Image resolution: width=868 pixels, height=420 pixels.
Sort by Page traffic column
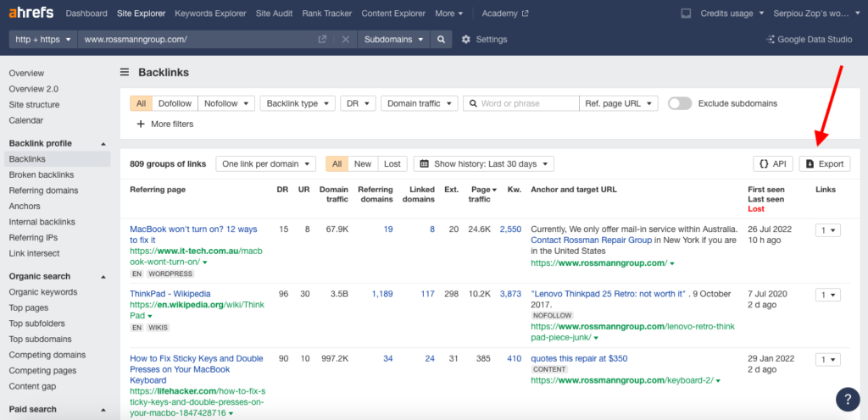481,194
